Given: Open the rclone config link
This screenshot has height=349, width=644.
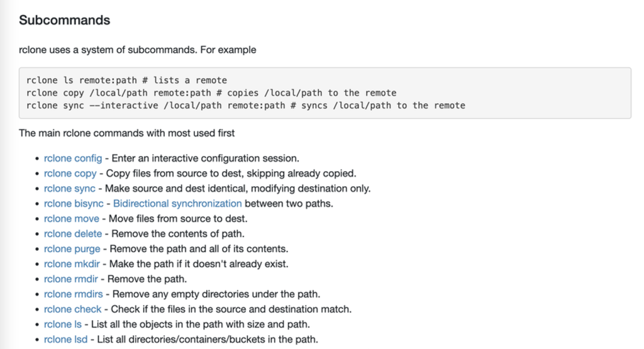Looking at the screenshot, I should pyautogui.click(x=72, y=158).
